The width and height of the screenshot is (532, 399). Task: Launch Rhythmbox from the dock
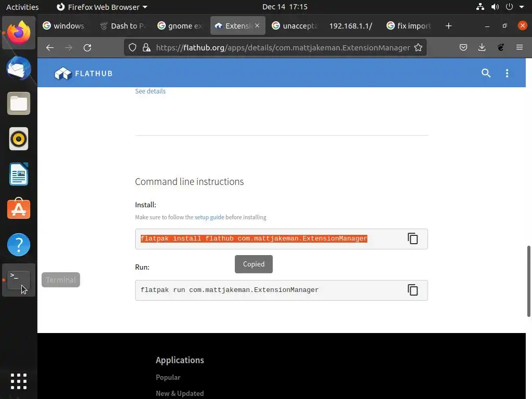[x=19, y=139]
